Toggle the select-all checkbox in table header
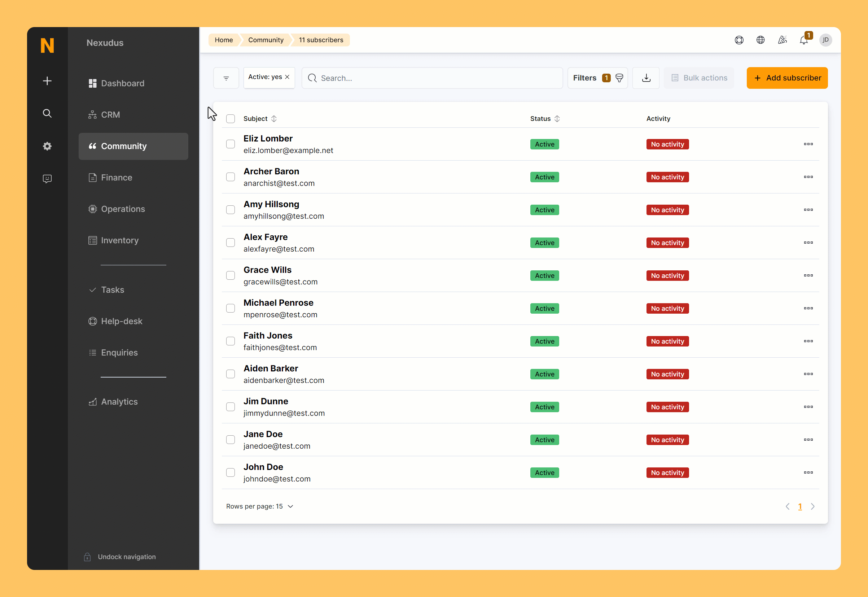868x597 pixels. [x=231, y=119]
